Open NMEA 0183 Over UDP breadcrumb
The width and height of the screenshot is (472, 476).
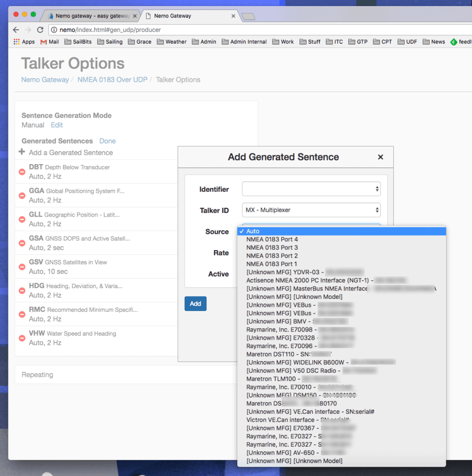tap(113, 79)
